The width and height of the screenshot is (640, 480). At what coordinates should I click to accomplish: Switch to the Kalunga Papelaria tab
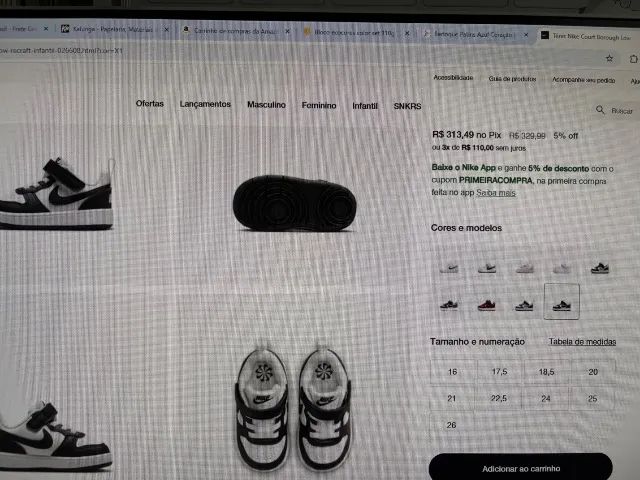coord(110,29)
